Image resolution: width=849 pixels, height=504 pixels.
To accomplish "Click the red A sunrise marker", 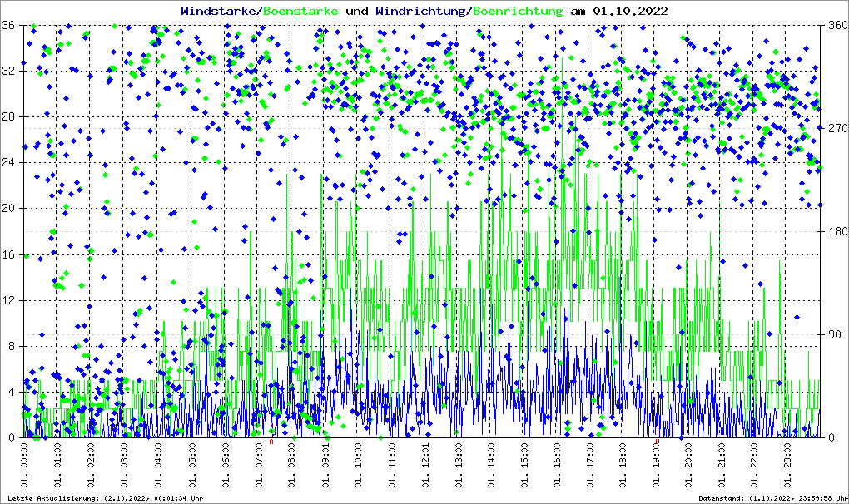I will 271,442.
